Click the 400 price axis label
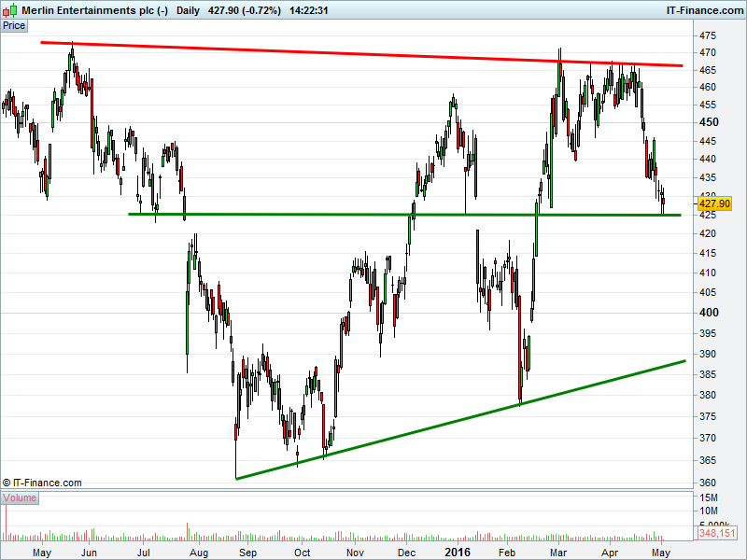The height and width of the screenshot is (560, 747). (709, 313)
